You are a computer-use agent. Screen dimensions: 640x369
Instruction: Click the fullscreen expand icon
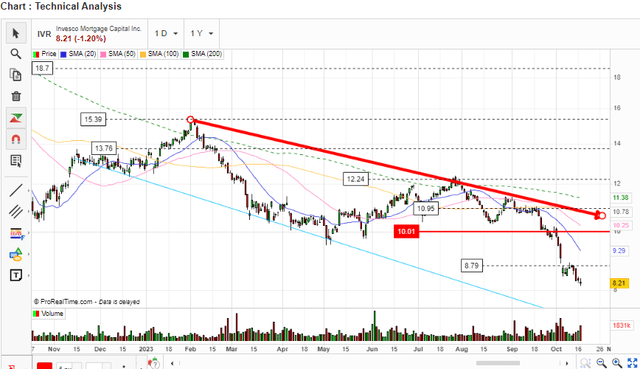point(632,363)
